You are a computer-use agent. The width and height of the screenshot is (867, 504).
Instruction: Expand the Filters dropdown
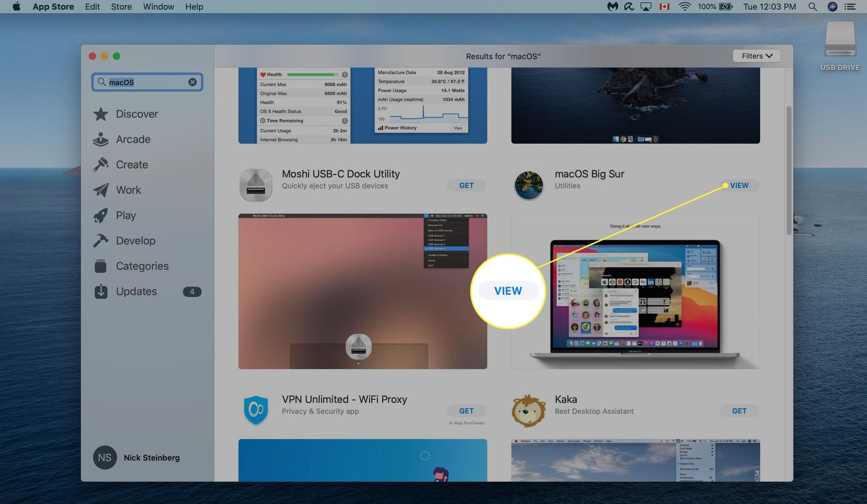757,56
